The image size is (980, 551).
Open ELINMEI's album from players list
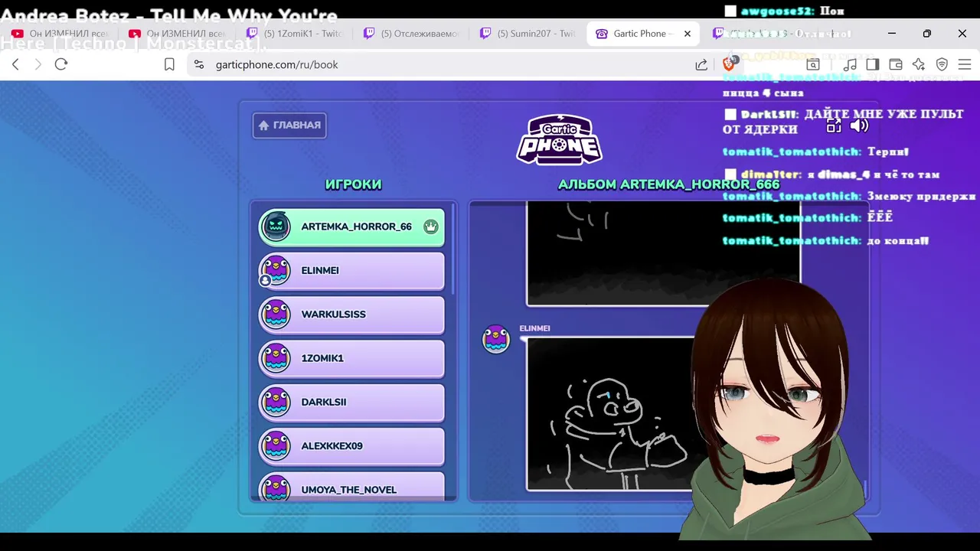pos(351,271)
